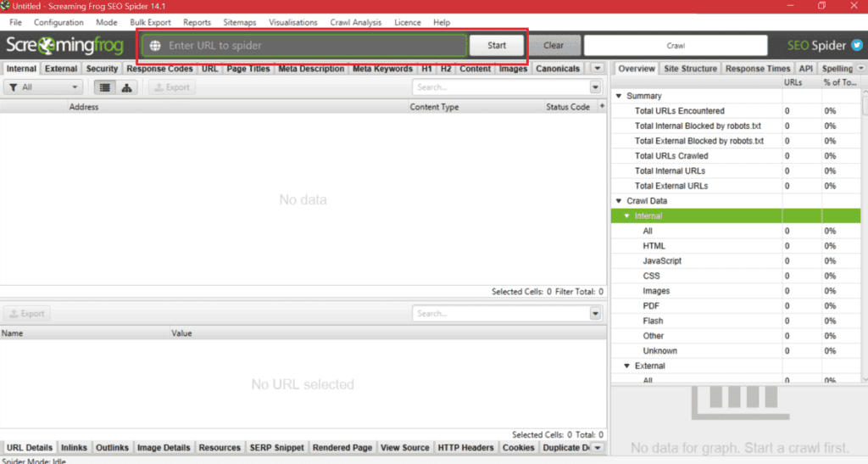Switch to the Canonicals tab
The image size is (868, 464).
pos(558,69)
